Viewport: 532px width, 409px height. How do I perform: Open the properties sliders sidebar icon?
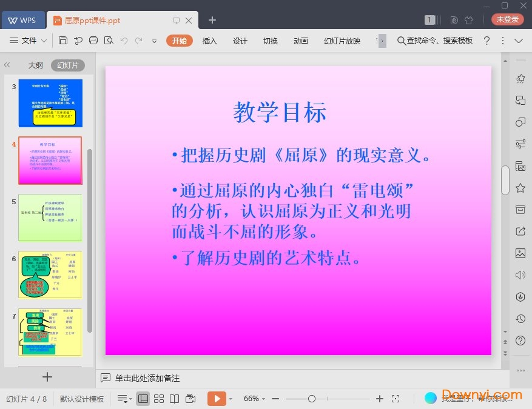(520, 144)
